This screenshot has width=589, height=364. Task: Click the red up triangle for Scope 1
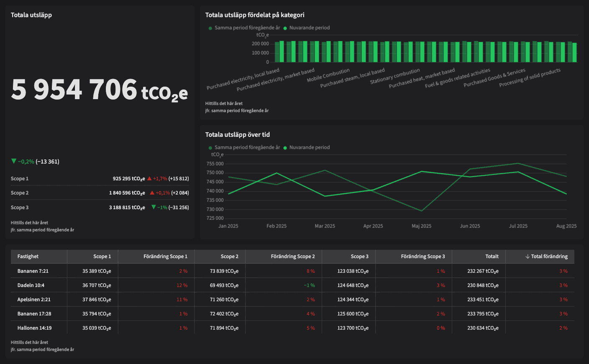(x=149, y=179)
